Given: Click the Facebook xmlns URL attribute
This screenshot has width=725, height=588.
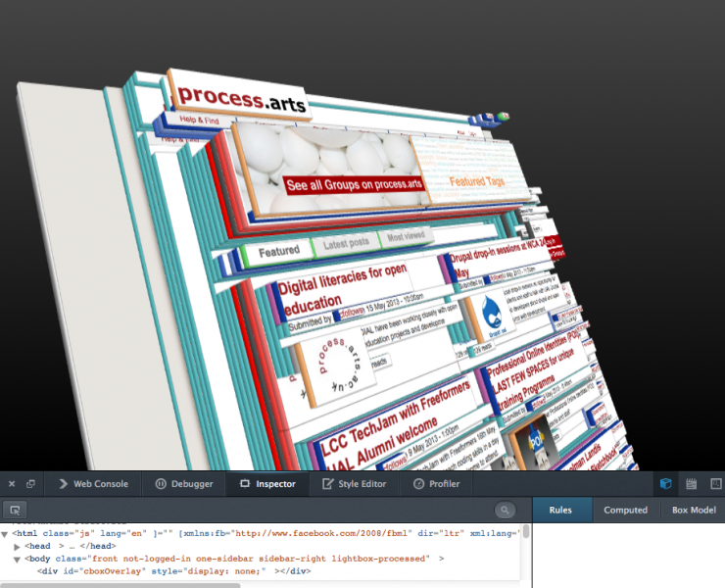Looking at the screenshot, I should (321, 533).
